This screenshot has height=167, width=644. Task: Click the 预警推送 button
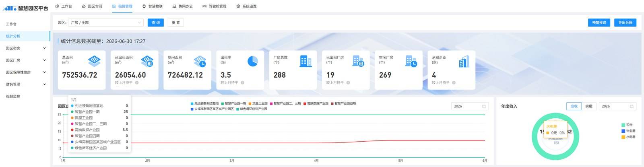coord(599,23)
